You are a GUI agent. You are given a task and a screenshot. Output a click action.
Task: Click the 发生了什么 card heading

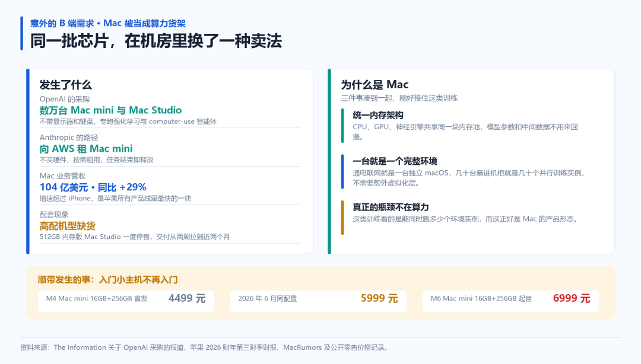tap(65, 85)
